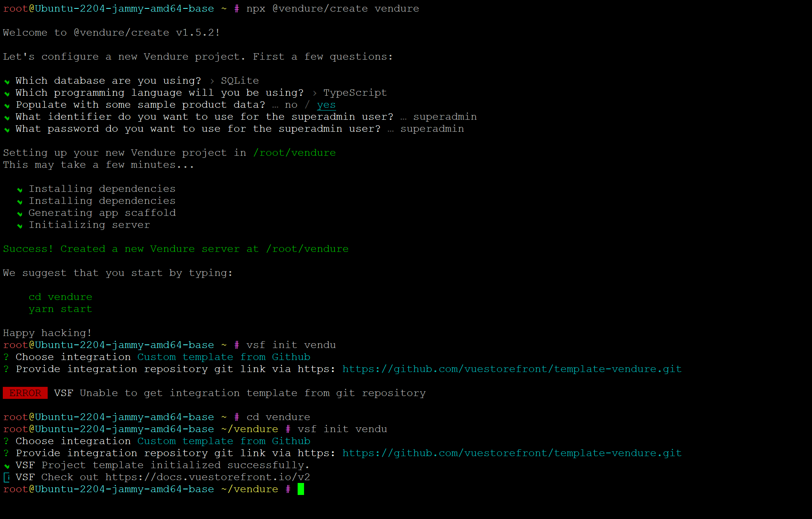812x519 pixels.
Task: Click the checkmark beside Initializing server
Action: pos(20,226)
